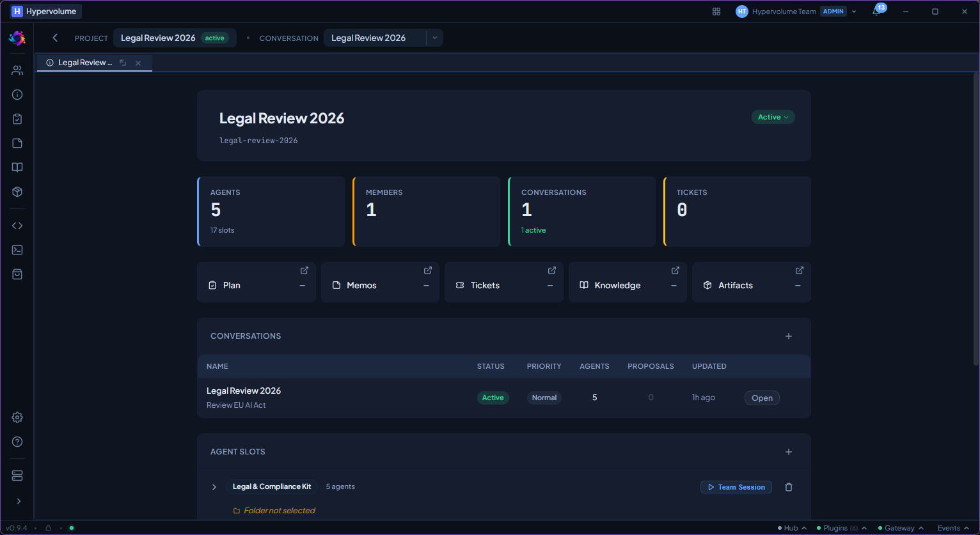
Task: Delete the Legal & Compliance Kit slot
Action: [x=789, y=487]
